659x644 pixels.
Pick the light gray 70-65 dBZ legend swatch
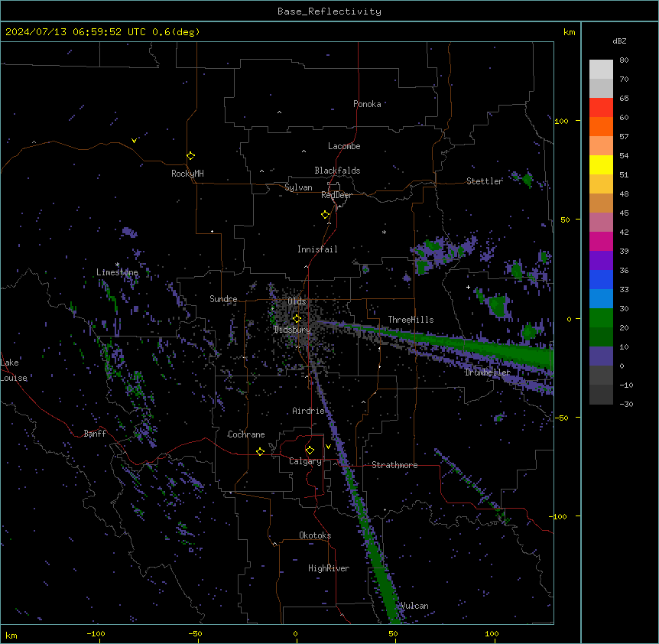click(x=601, y=88)
